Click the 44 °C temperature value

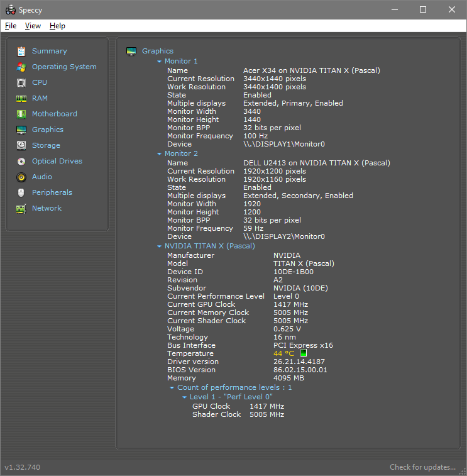click(x=283, y=353)
